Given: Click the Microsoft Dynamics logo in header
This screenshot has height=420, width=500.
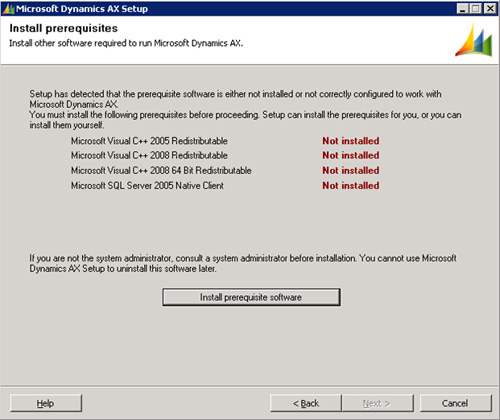Looking at the screenshot, I should [x=473, y=40].
